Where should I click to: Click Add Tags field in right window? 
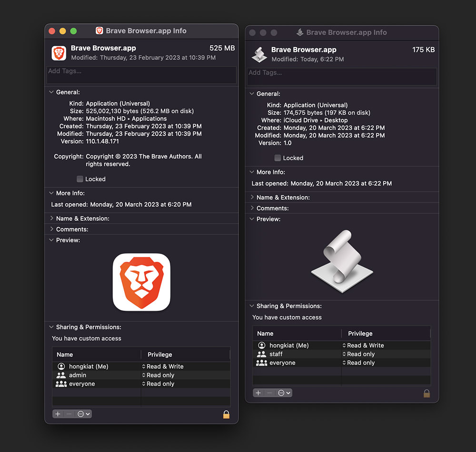coord(342,77)
